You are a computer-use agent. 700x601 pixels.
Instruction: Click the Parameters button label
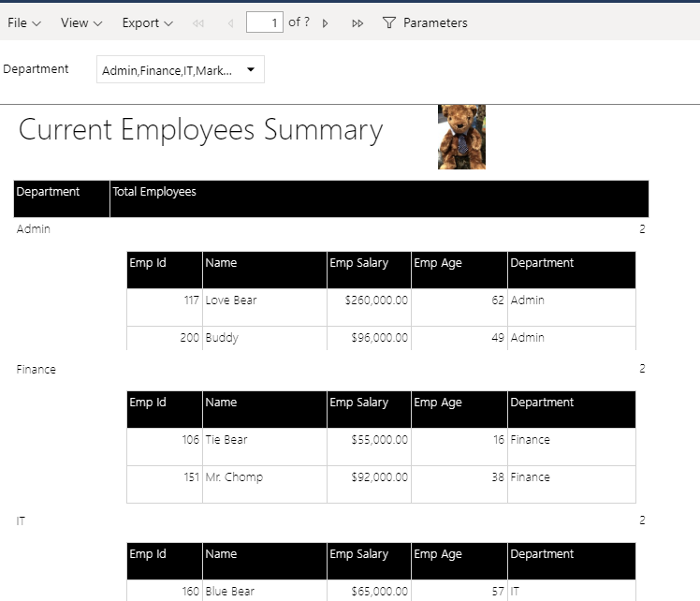pos(435,22)
